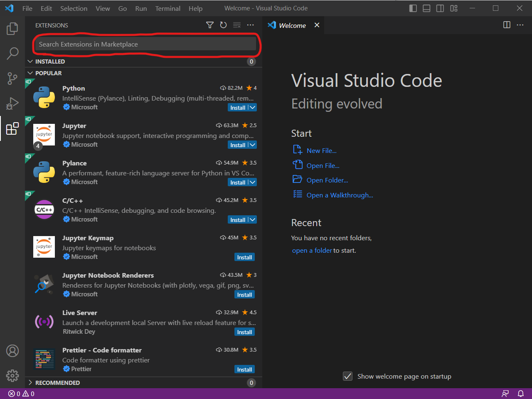
Task: Open the Explorer view in activity bar
Action: point(12,29)
